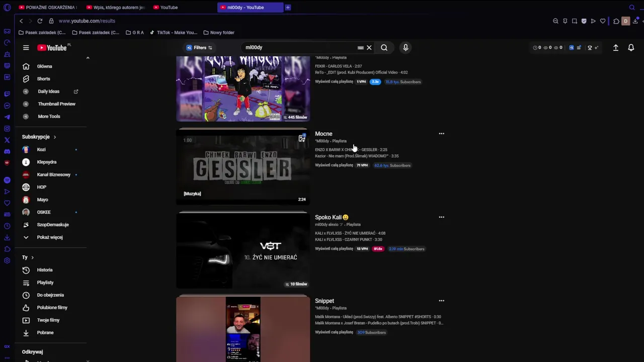Click the heart bookmark icon in toolbar
The width and height of the screenshot is (644, 362).
coord(603,21)
